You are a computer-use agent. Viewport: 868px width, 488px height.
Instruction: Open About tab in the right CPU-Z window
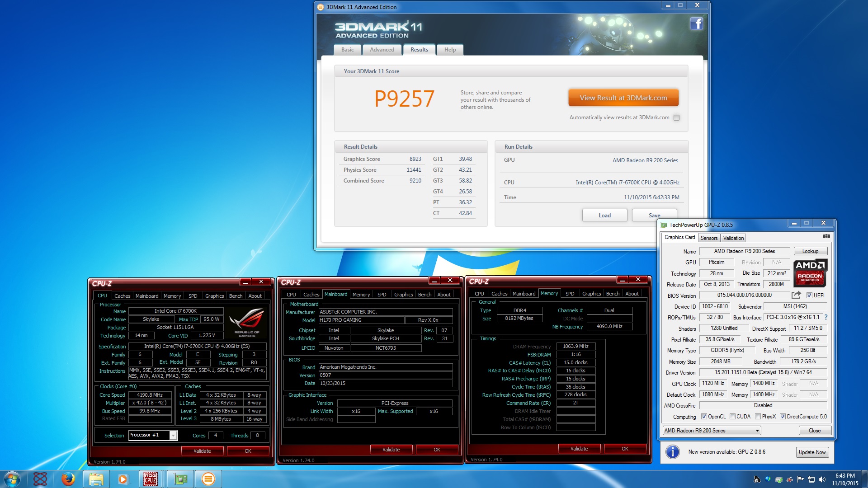pyautogui.click(x=632, y=294)
